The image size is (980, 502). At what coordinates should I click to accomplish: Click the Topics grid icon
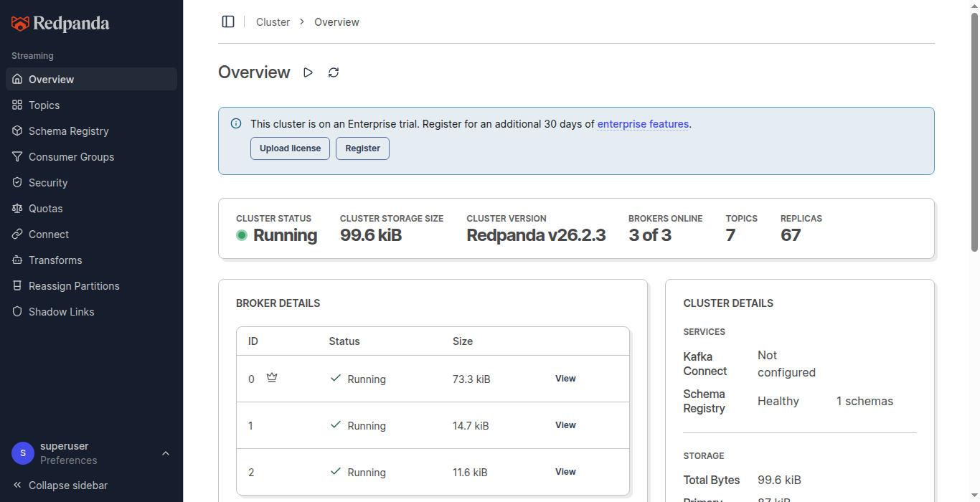[x=17, y=105]
